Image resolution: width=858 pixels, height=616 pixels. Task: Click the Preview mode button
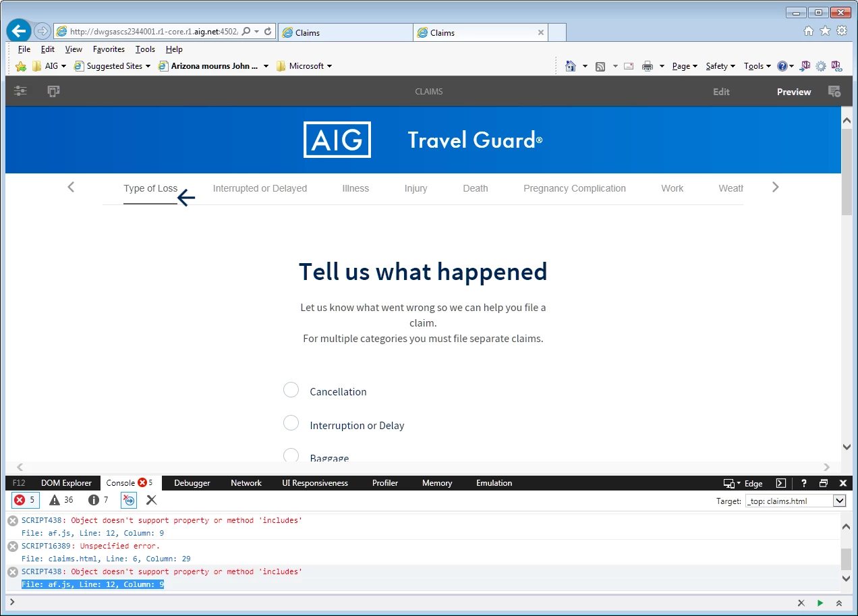[794, 92]
